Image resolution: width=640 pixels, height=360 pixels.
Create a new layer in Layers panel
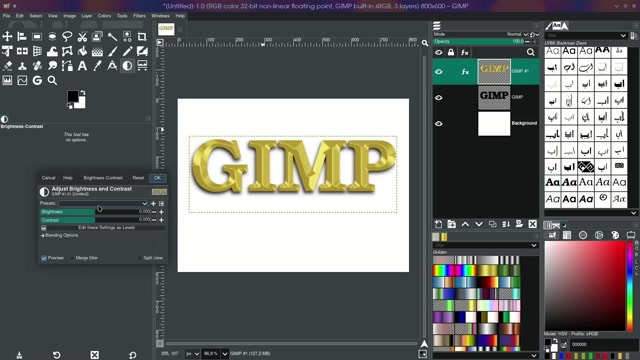438,224
